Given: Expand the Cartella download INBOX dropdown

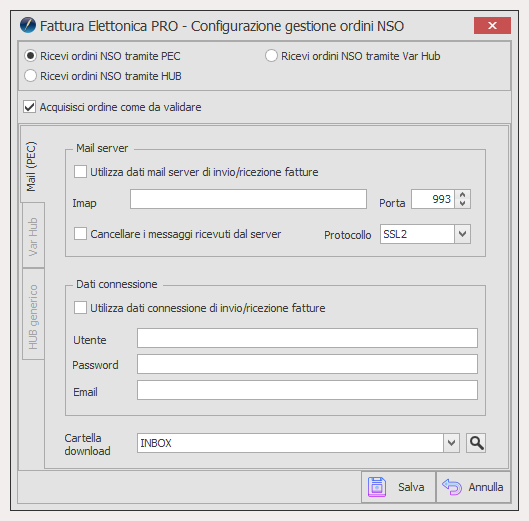Looking at the screenshot, I should point(451,443).
